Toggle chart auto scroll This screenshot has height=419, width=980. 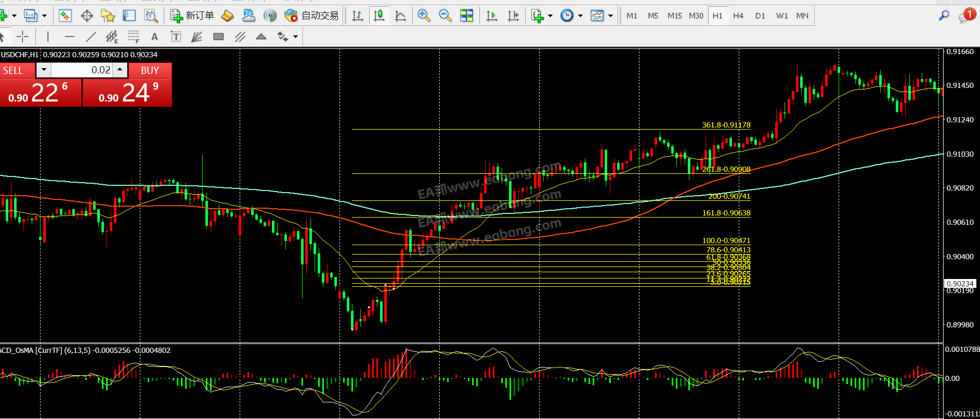tap(492, 16)
